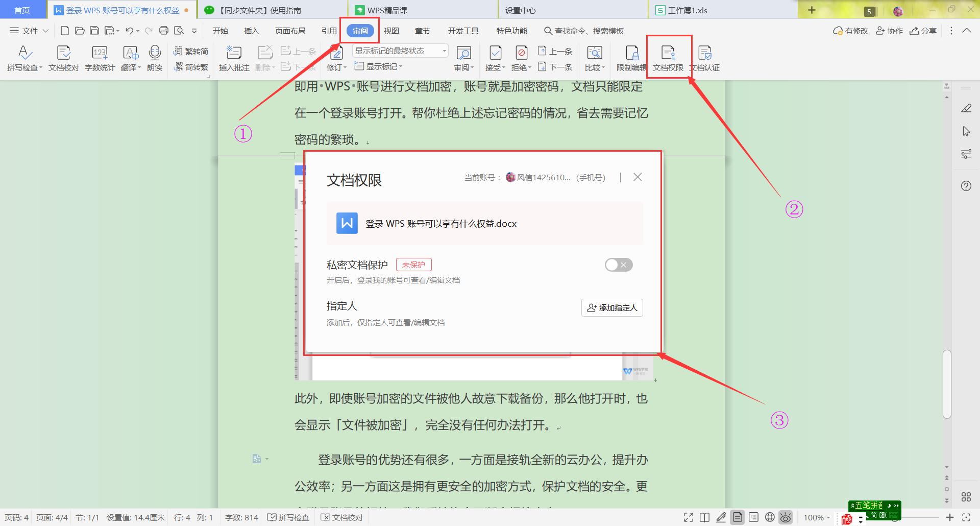Open the 显示标记的最终状态 dropdown

(400, 51)
